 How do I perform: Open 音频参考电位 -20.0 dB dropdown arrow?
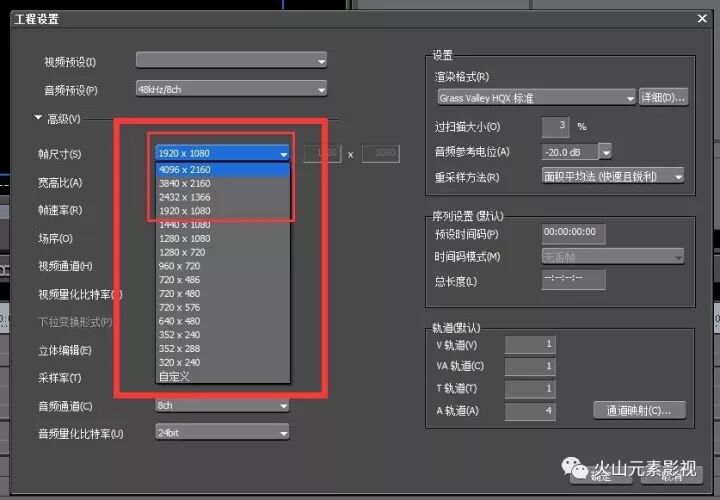tap(606, 152)
